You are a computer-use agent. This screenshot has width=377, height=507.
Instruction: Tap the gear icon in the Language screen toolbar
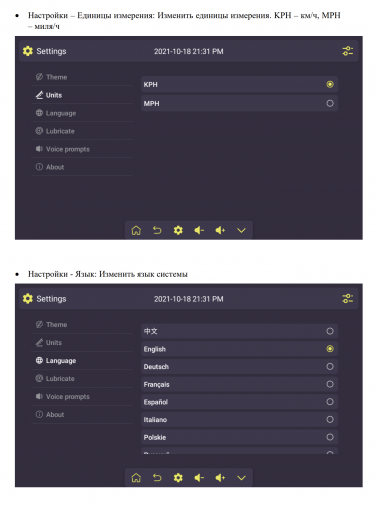[x=178, y=478]
